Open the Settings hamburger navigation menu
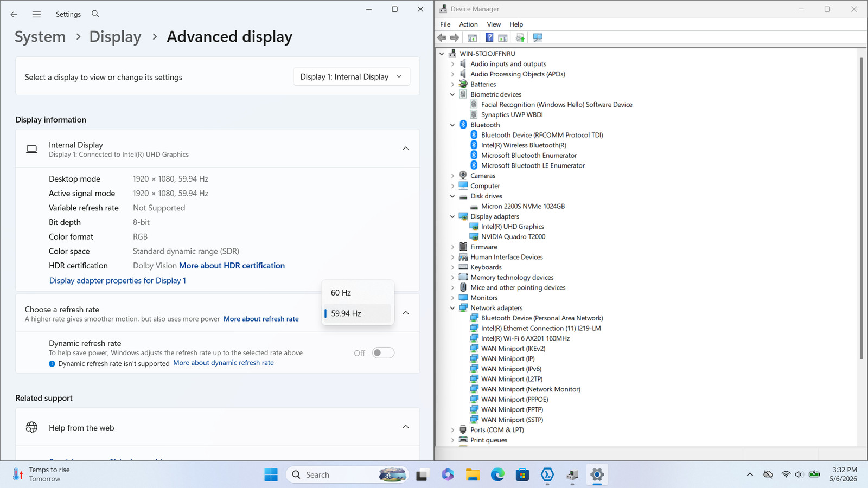Image resolution: width=868 pixels, height=488 pixels. tap(36, 15)
